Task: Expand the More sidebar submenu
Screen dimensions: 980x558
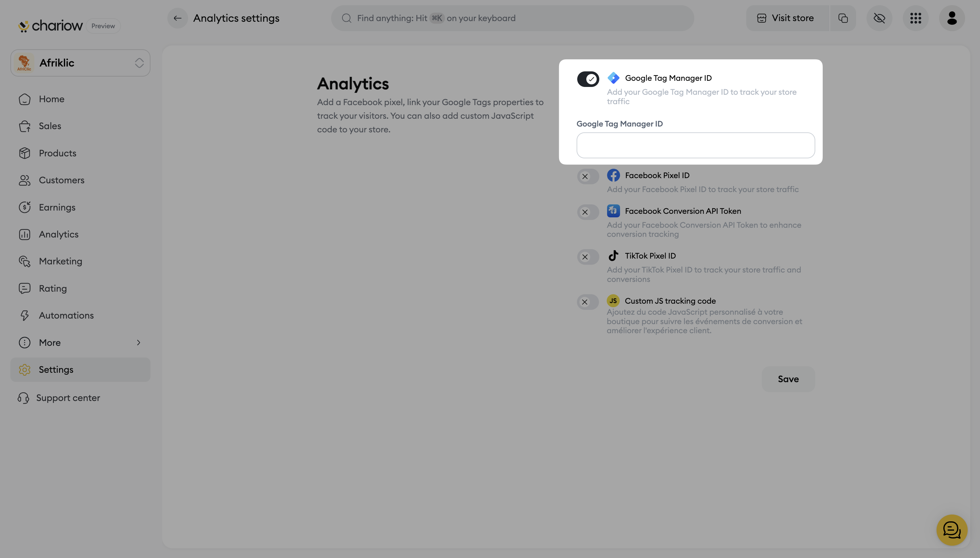Action: 80,343
